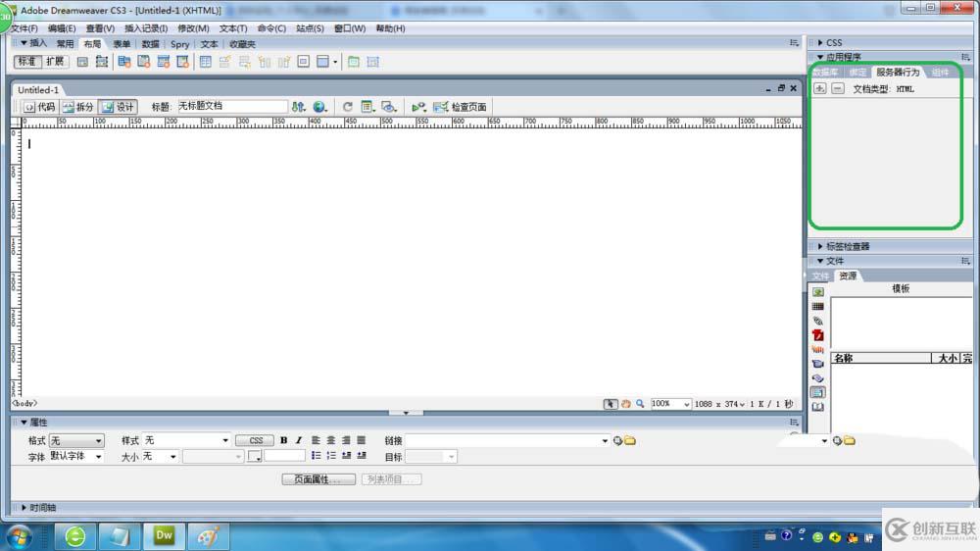Switch to Design (设计) view

tap(118, 107)
